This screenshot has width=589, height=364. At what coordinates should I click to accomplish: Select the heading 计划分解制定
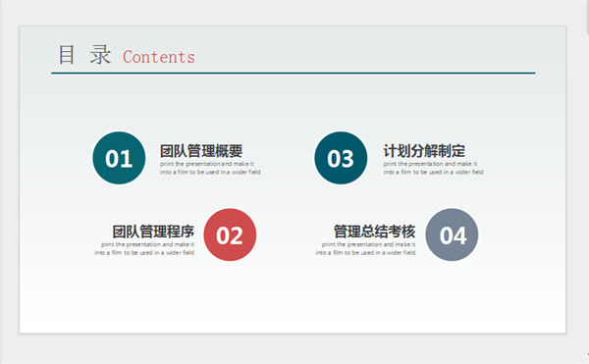pos(424,151)
